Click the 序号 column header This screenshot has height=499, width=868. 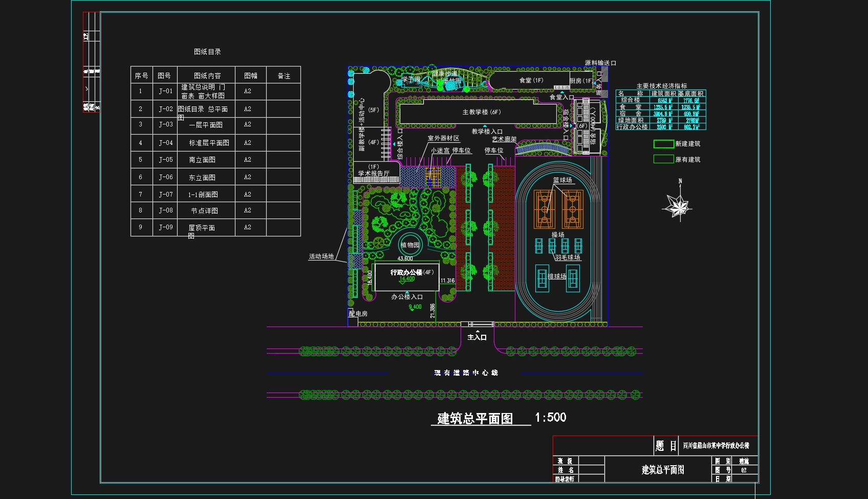[142, 76]
